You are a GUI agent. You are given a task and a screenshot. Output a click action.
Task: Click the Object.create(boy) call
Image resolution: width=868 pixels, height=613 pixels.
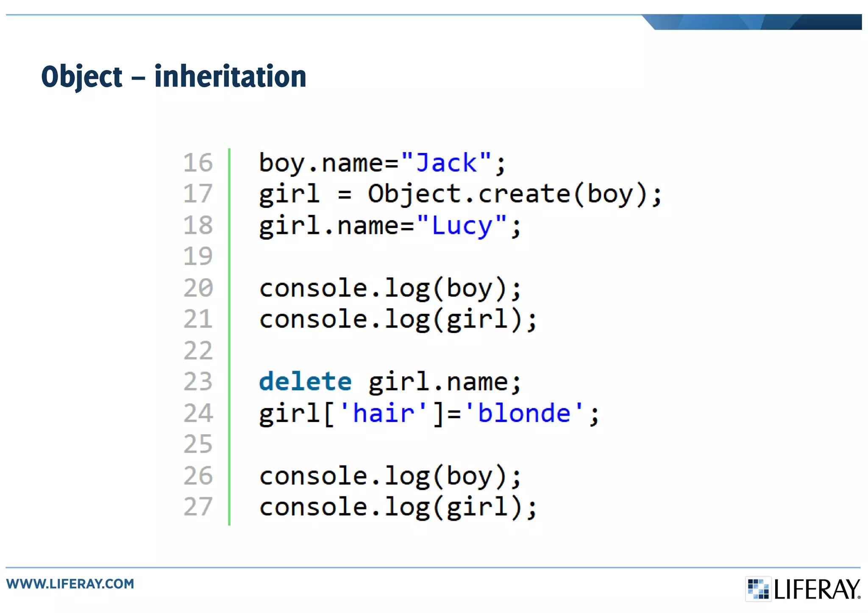[x=508, y=194]
